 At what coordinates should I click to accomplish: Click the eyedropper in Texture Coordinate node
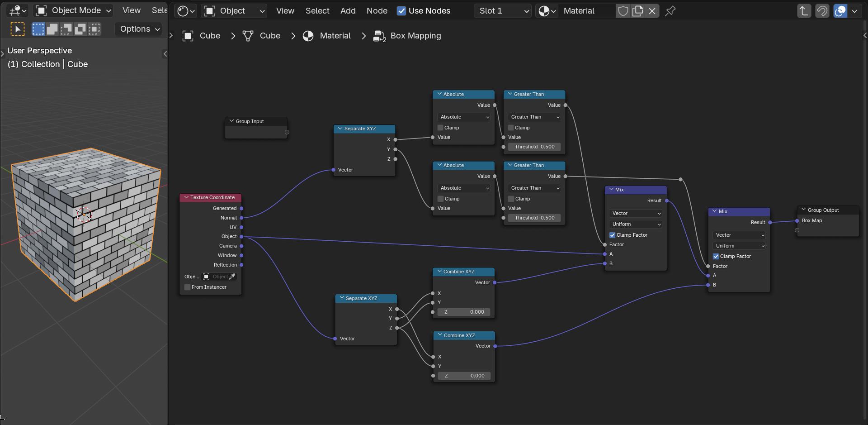pos(232,277)
